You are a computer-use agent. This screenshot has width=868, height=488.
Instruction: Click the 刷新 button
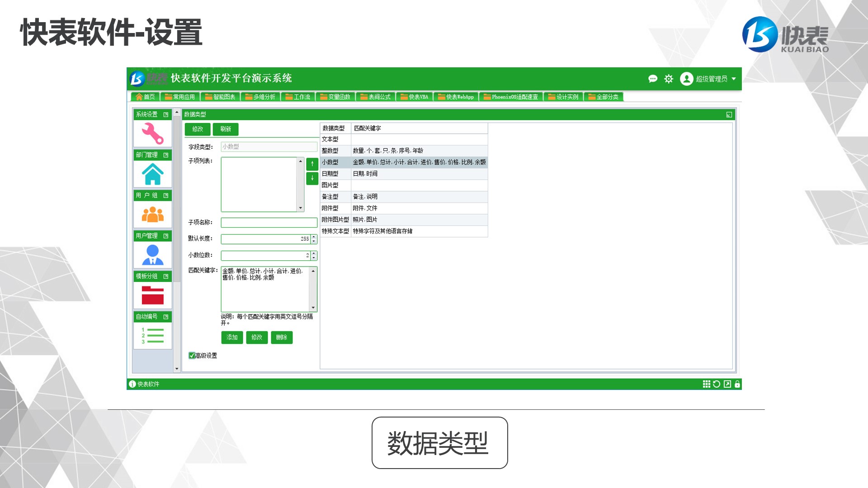pos(226,129)
